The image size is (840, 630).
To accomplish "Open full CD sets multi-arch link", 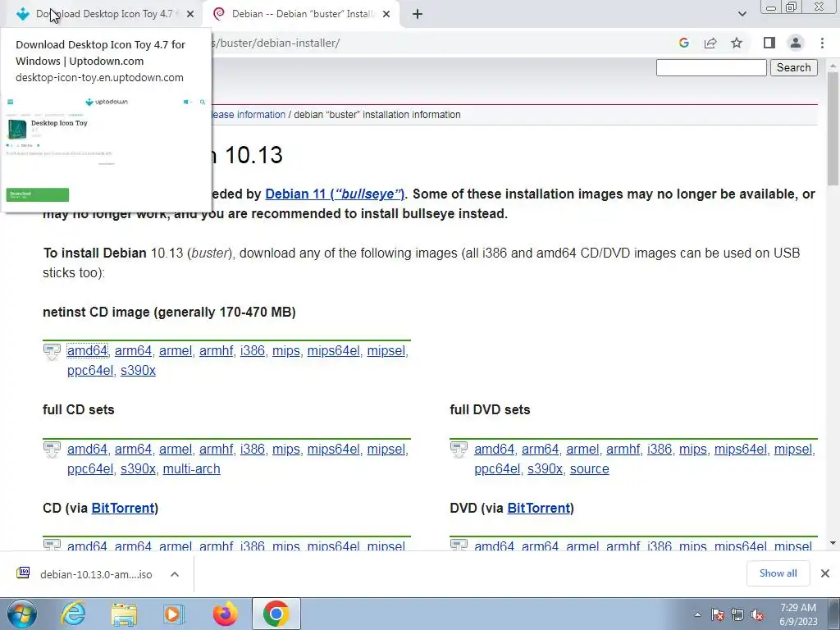I will tap(191, 469).
